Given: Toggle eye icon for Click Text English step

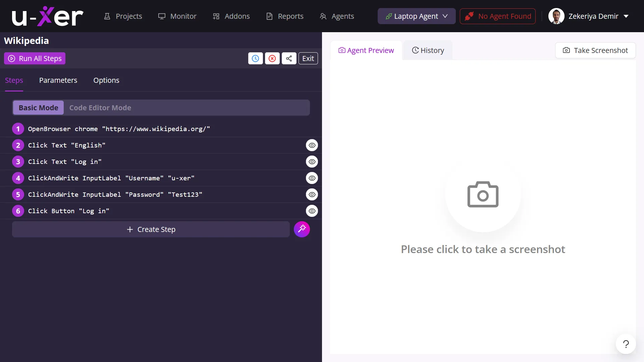Looking at the screenshot, I should (312, 145).
